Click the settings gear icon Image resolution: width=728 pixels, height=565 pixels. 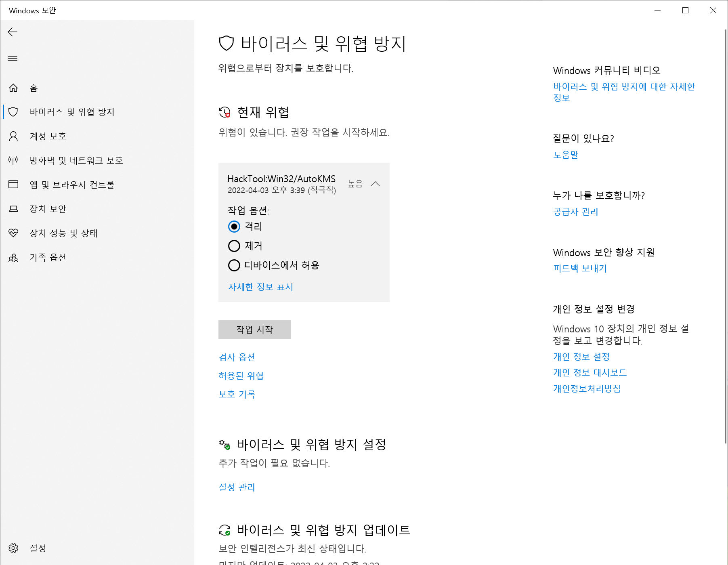pyautogui.click(x=13, y=548)
